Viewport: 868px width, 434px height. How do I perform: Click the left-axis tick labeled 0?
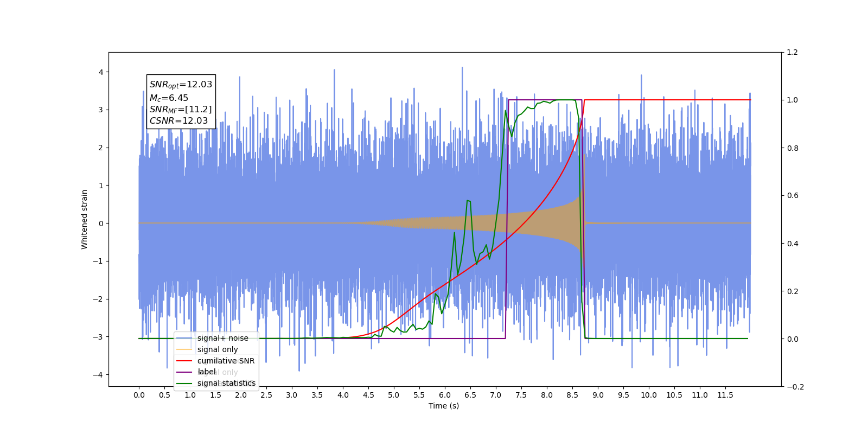point(100,224)
